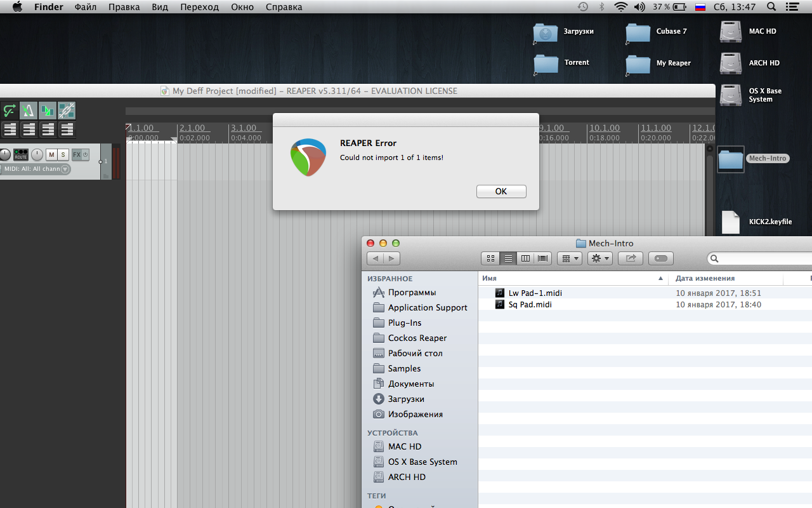This screenshot has width=812, height=508.
Task: Sort files by the Имя column header
Action: (x=573, y=278)
